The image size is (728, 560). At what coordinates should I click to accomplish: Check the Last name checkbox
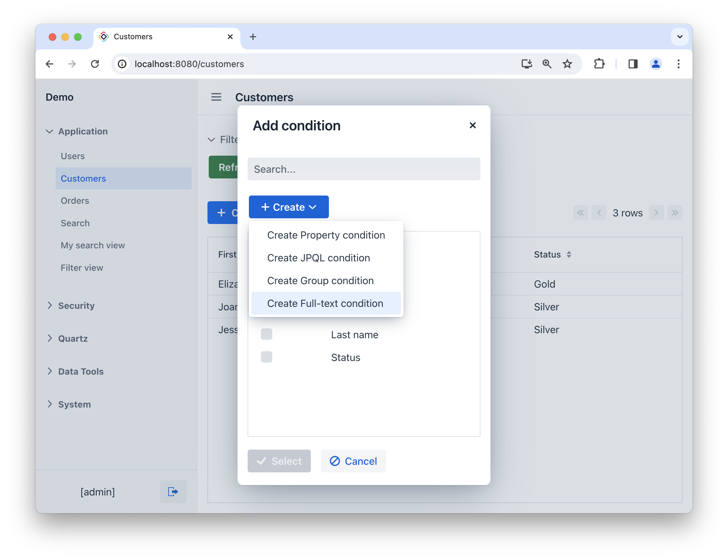(267, 334)
